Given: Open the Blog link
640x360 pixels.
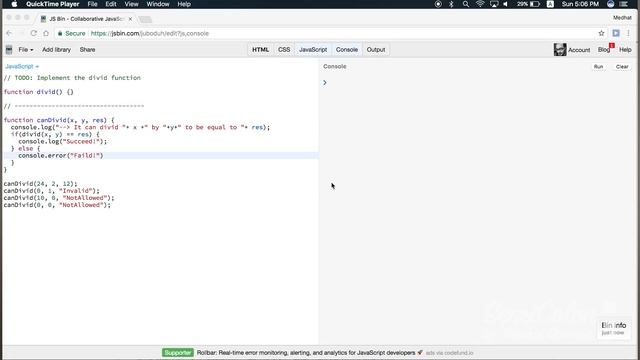Looking at the screenshot, I should tap(604, 50).
